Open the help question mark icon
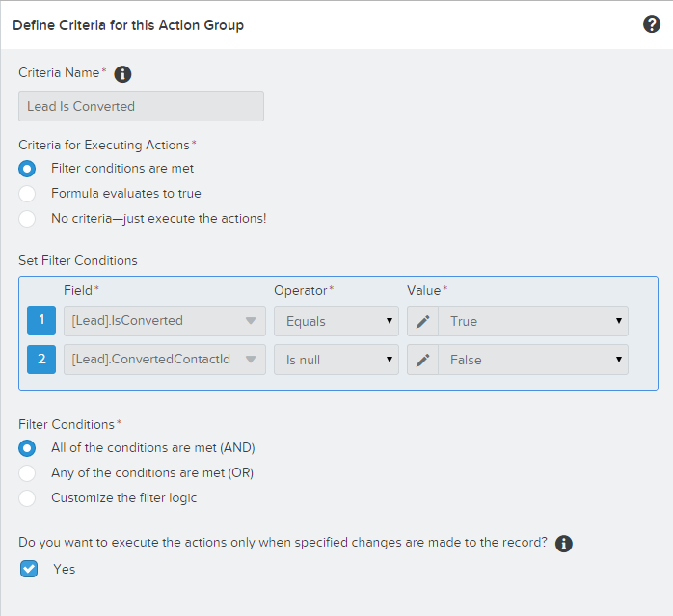This screenshot has width=673, height=616. [x=652, y=25]
